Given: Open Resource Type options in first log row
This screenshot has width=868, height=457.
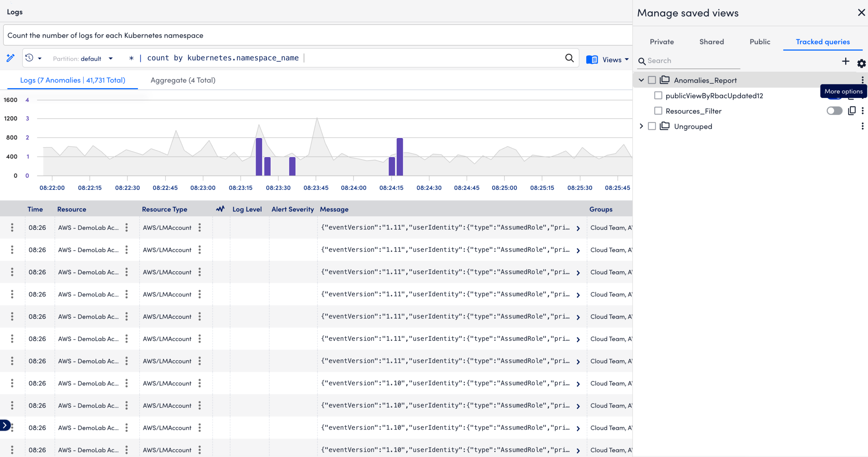Looking at the screenshot, I should point(200,227).
